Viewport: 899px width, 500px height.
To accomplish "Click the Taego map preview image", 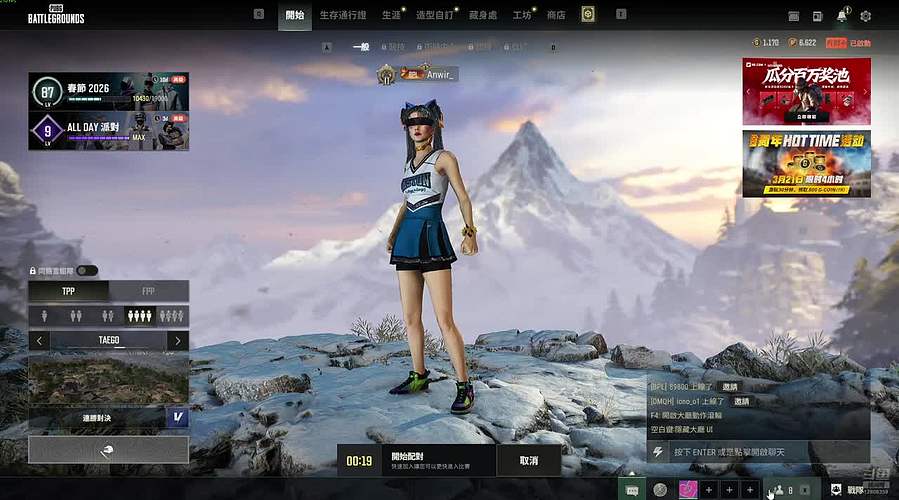I will click(108, 378).
